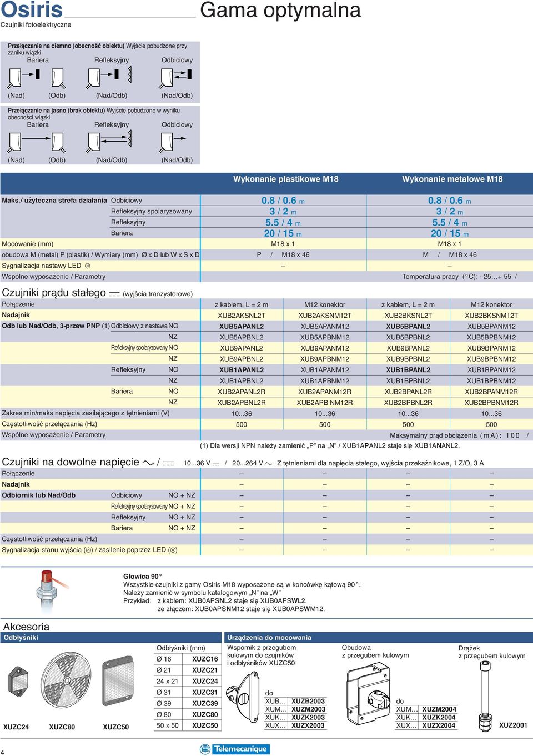Select catalog number XUB2APANL2R
The height and width of the screenshot is (756, 533).
(242, 392)
